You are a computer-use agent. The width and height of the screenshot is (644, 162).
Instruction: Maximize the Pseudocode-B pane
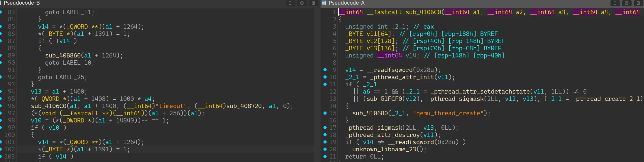(x=290, y=3)
